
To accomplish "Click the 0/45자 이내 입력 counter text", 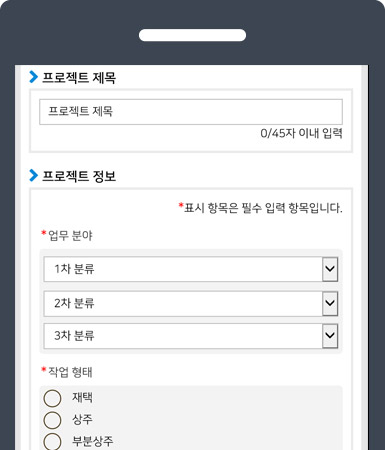I will pos(301,133).
